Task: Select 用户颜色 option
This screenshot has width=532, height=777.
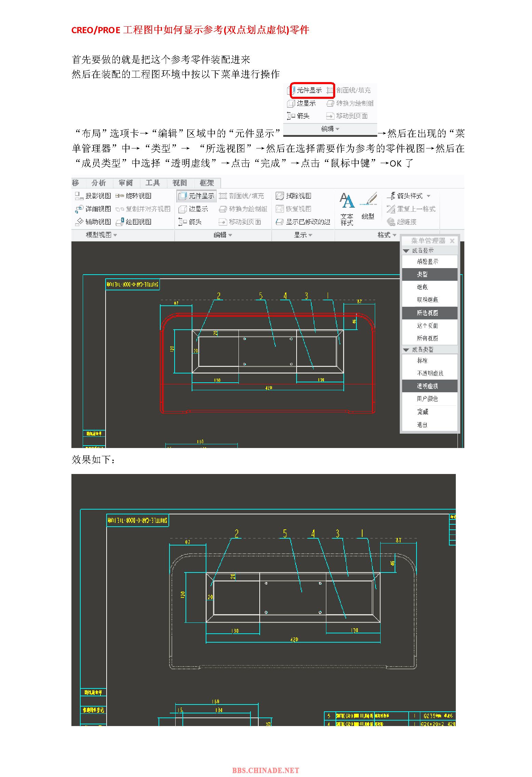Action: 429,399
